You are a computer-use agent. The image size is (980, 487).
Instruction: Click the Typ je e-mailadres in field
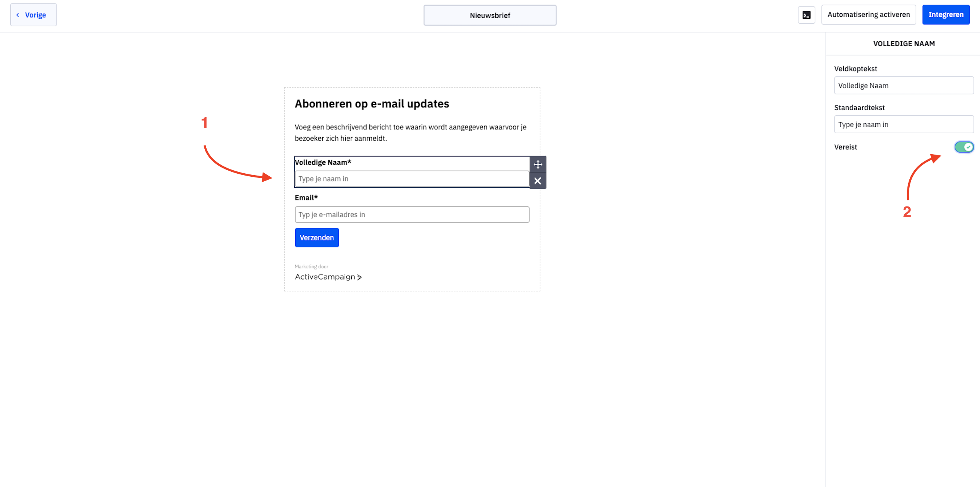point(412,214)
